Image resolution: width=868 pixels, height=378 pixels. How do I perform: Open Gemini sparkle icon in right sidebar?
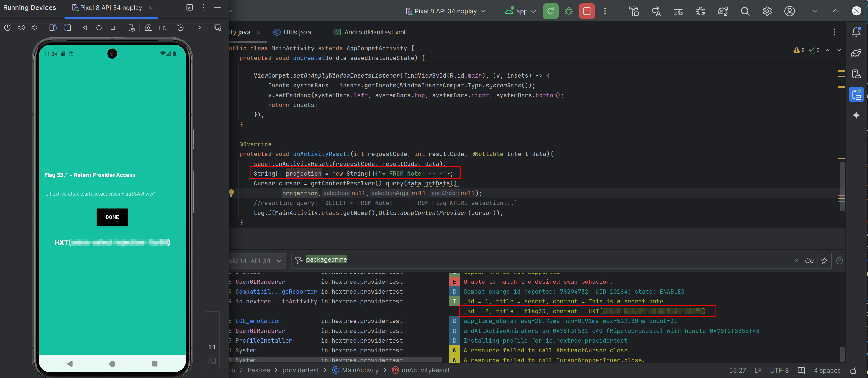(856, 115)
